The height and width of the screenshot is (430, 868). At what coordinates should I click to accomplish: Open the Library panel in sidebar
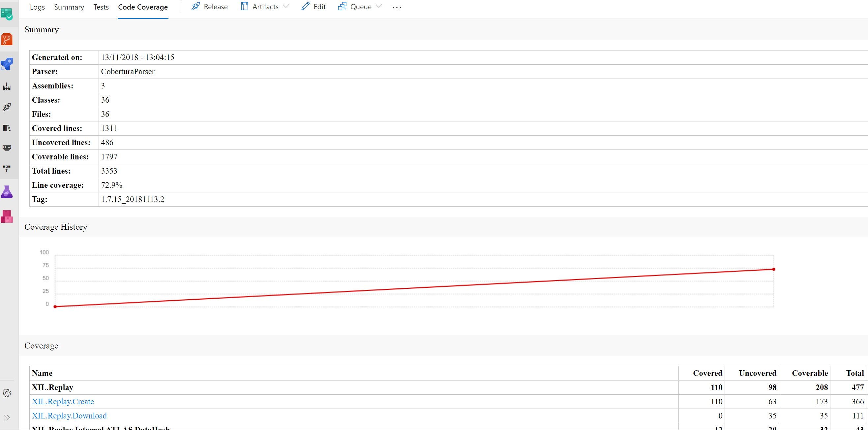click(7, 128)
